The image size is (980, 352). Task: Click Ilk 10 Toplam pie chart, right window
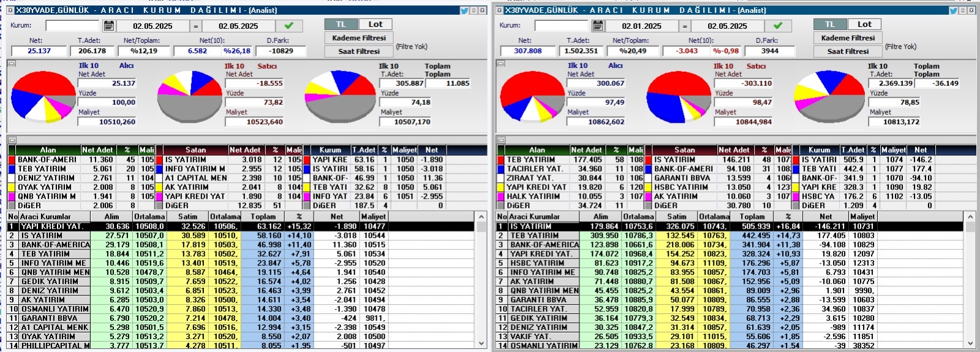[x=829, y=97]
